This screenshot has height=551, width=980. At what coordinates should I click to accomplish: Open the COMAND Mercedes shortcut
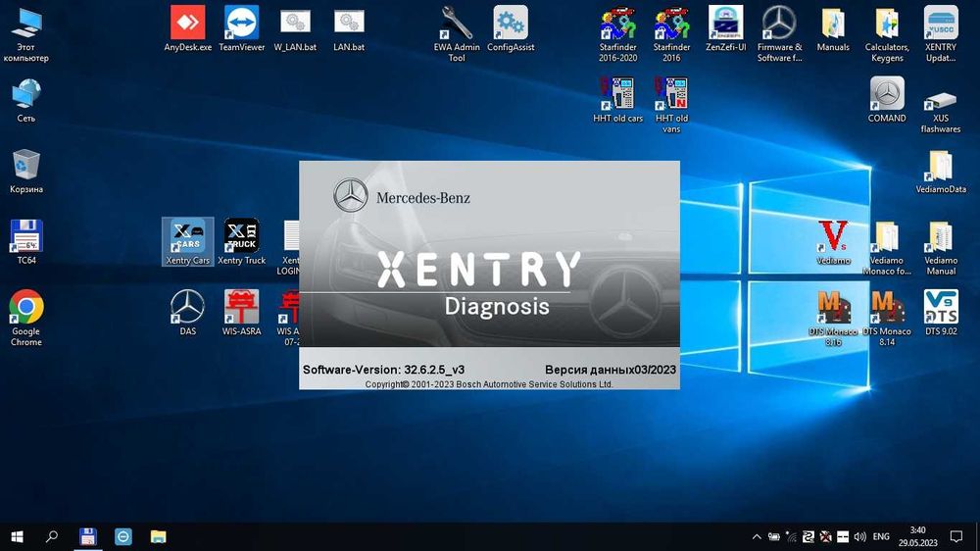(x=887, y=95)
